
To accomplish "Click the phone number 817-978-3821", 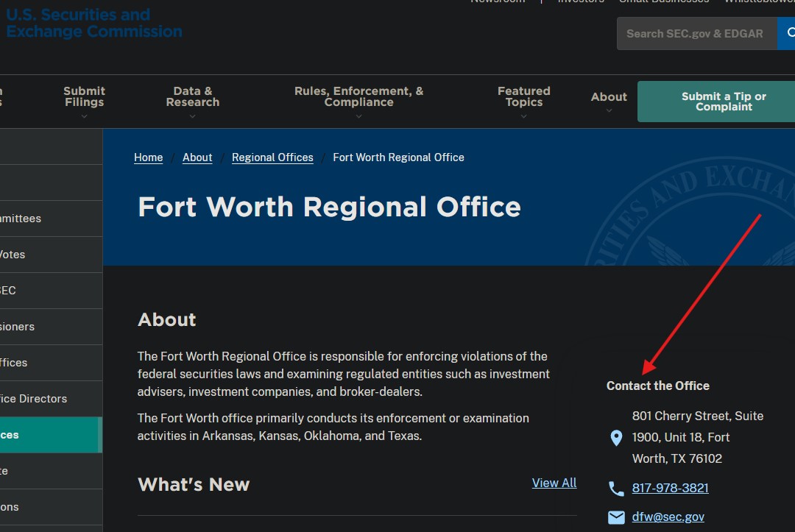I will point(671,488).
